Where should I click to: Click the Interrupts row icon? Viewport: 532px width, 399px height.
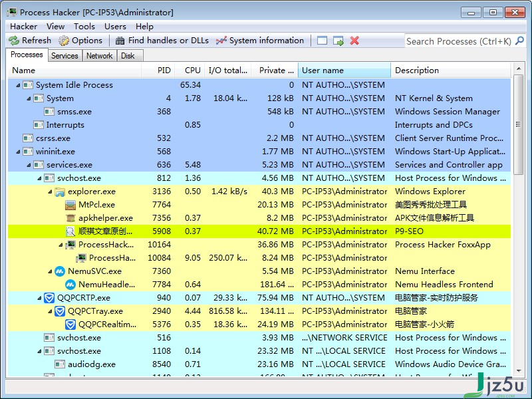point(39,125)
